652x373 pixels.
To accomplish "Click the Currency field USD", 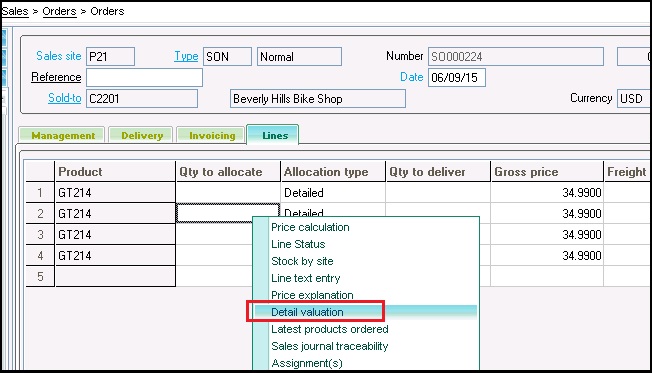I will pos(633,99).
